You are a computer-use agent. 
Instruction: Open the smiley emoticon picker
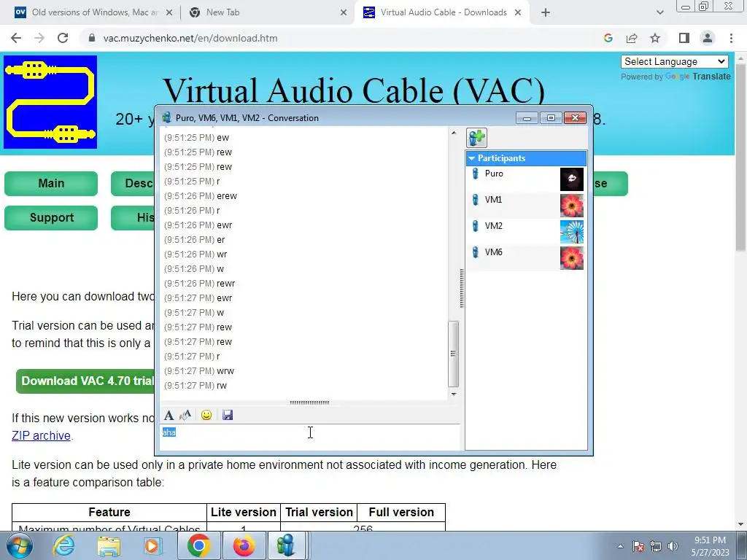pyautogui.click(x=206, y=415)
